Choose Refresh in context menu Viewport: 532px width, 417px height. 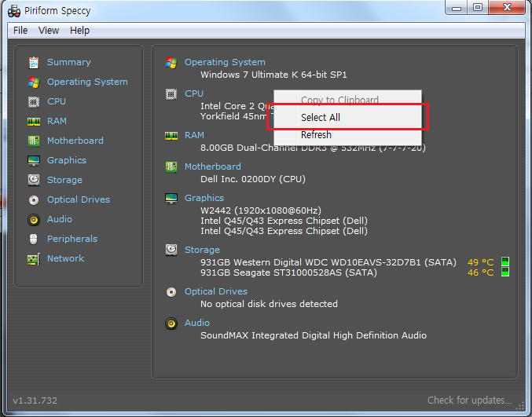click(x=348, y=135)
